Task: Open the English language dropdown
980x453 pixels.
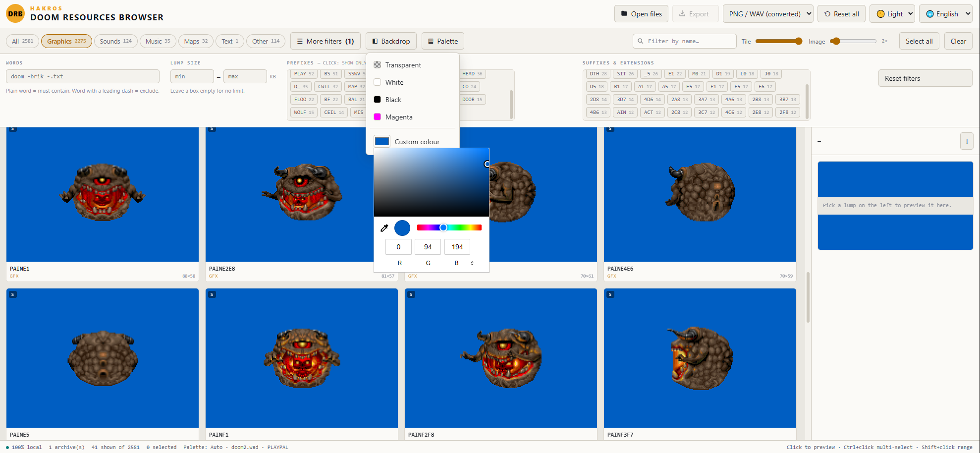Action: 946,14
